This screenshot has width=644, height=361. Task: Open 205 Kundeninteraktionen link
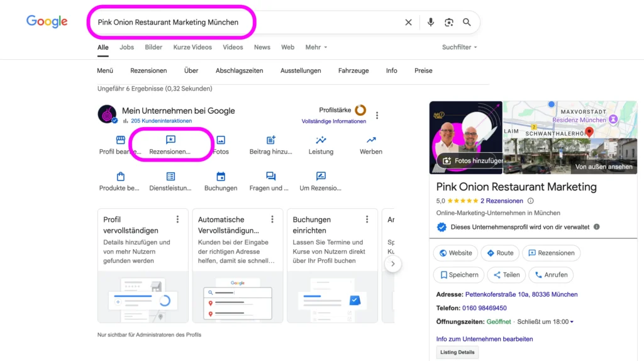162,121
